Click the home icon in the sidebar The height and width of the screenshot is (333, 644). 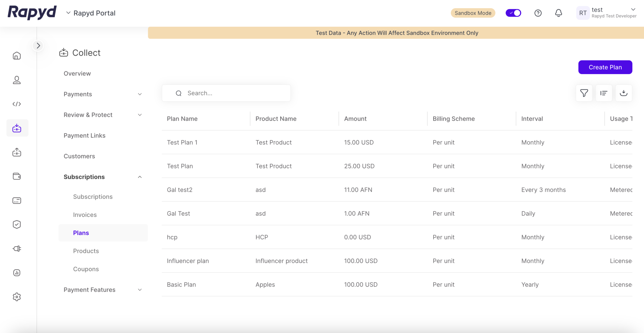17,56
